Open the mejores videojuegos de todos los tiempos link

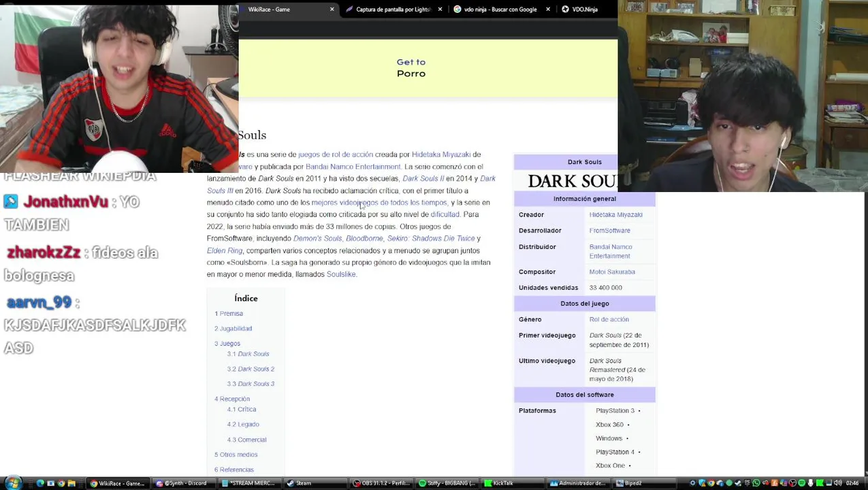[x=379, y=203]
